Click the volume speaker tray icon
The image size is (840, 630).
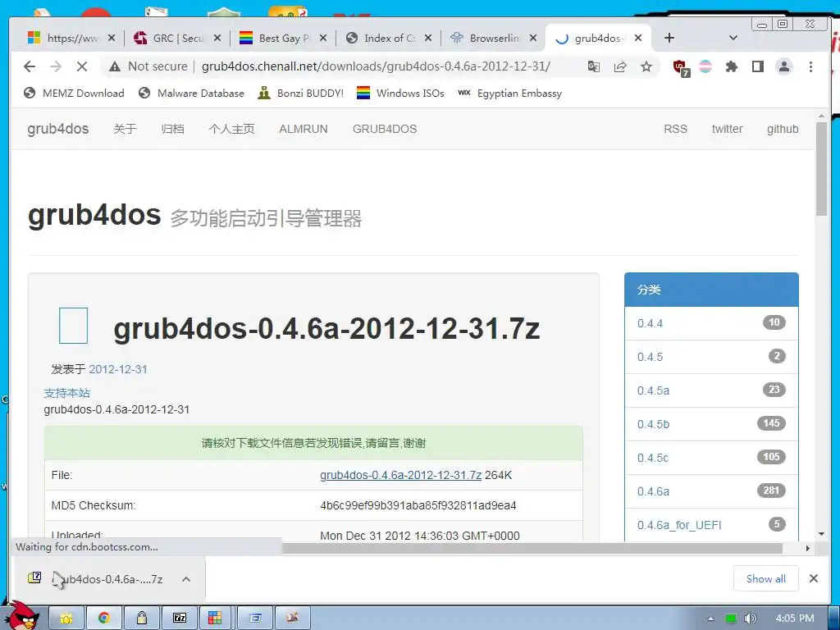(x=750, y=619)
